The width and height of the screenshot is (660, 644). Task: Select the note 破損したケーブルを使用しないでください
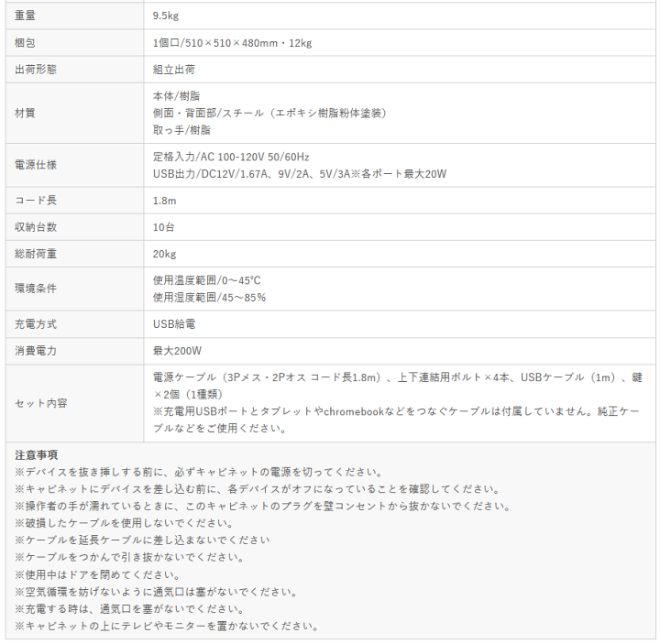pos(124,523)
